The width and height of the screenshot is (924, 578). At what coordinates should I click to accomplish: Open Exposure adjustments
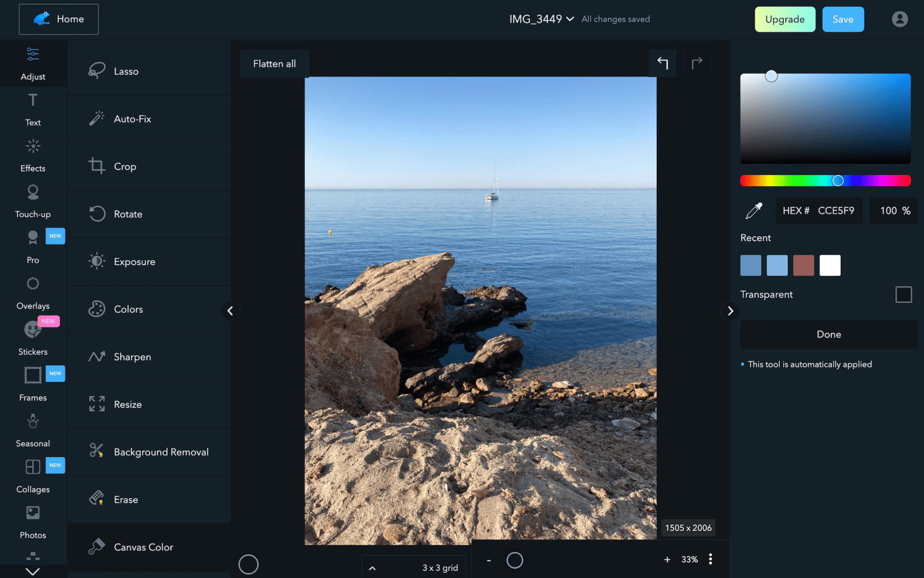tap(149, 262)
